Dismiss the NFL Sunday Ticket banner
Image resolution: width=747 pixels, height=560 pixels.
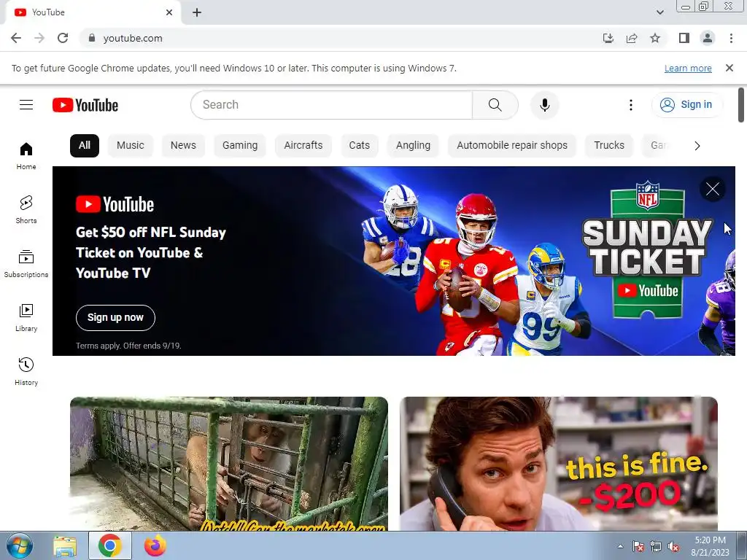[713, 189]
